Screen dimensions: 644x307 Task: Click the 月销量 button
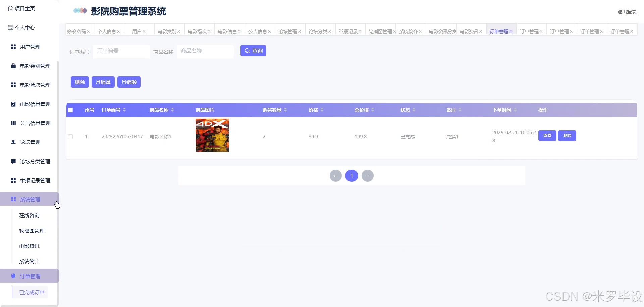[103, 82]
